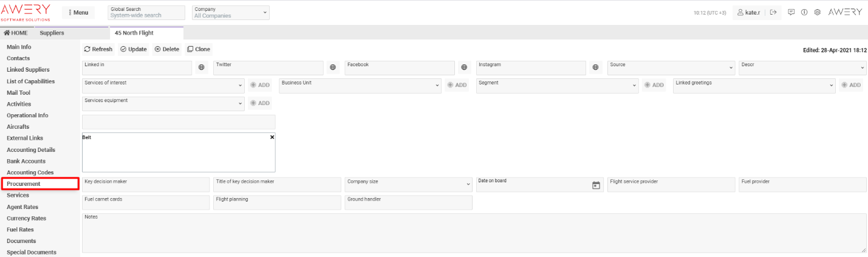Image resolution: width=868 pixels, height=257 pixels.
Task: Go to Fuel Rates in the sidebar
Action: tap(20, 230)
